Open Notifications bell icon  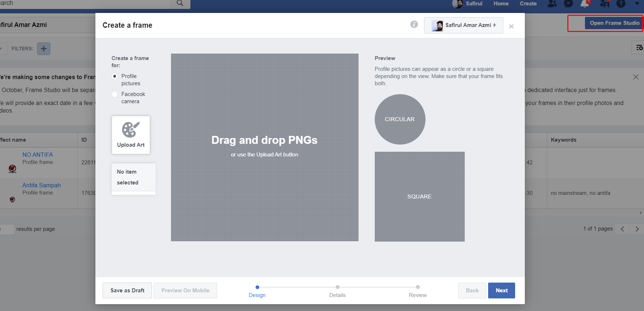click(585, 4)
